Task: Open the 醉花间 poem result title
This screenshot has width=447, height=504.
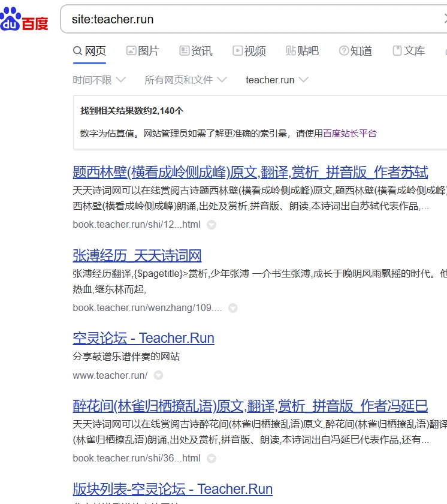Action: pyautogui.click(x=250, y=406)
